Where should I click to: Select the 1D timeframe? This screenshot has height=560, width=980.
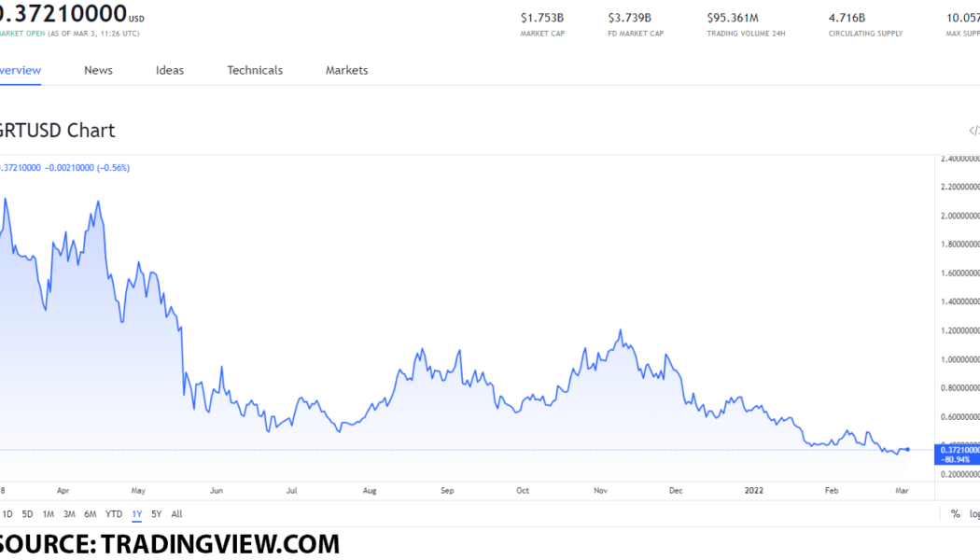(x=7, y=513)
